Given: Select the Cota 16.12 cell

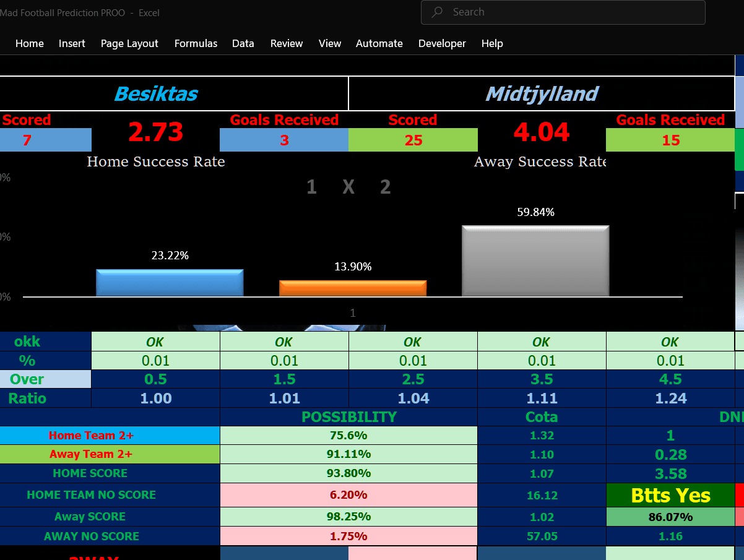Looking at the screenshot, I should 542,495.
